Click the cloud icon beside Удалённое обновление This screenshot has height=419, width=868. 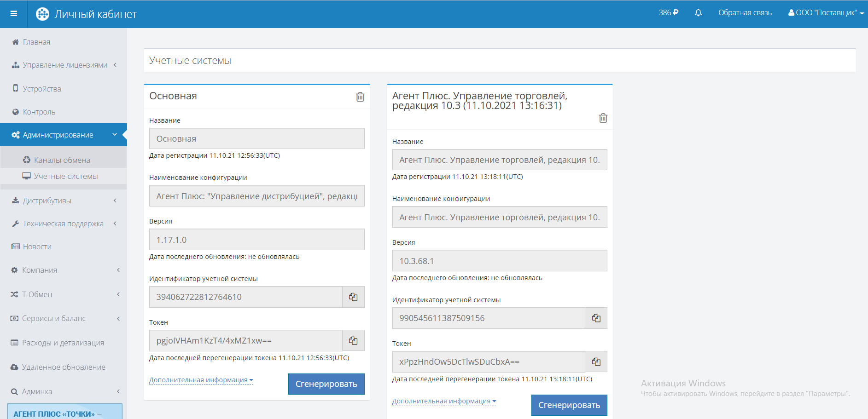(x=14, y=367)
